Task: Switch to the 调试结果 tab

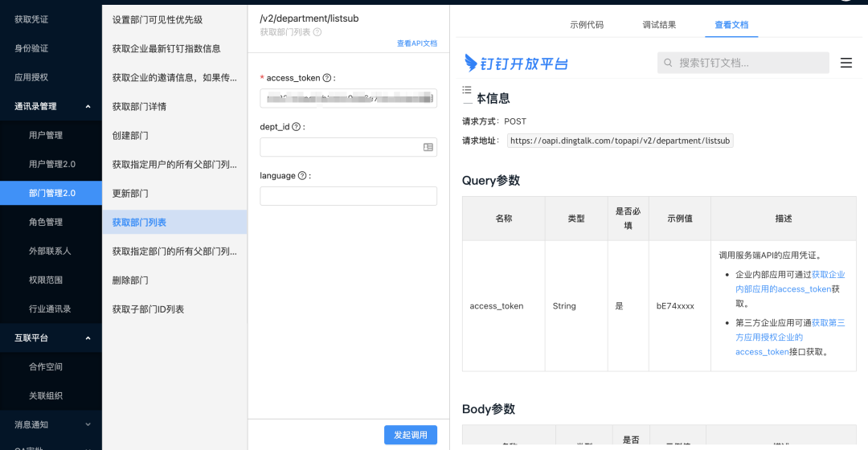Action: [659, 25]
